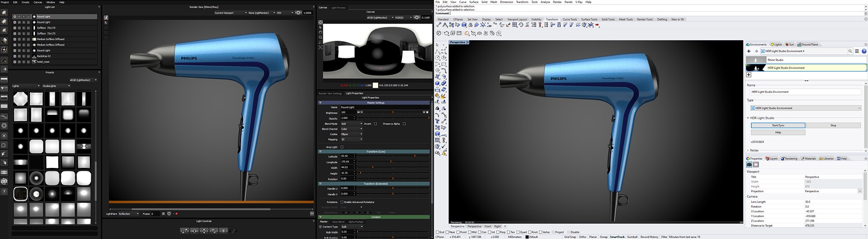Image resolution: width=868 pixels, height=239 pixels.
Task: Open Blend Mode dropdown set to Add
Action: tap(351, 124)
